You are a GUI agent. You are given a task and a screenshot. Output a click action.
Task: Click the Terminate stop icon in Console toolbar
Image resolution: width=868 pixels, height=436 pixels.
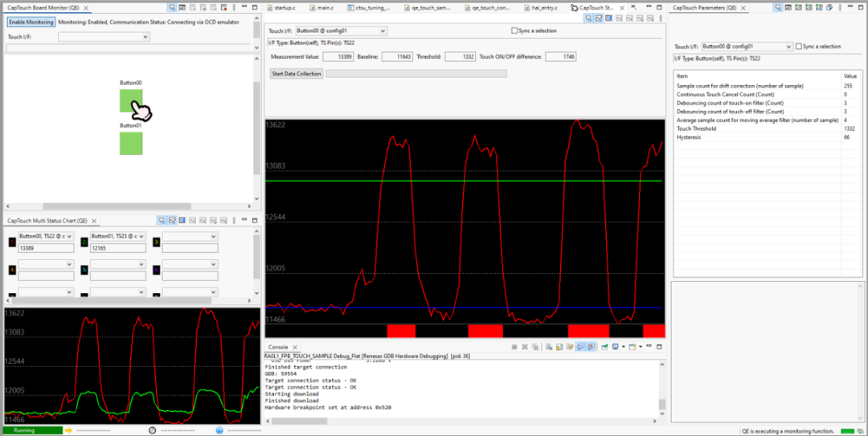(x=514, y=347)
